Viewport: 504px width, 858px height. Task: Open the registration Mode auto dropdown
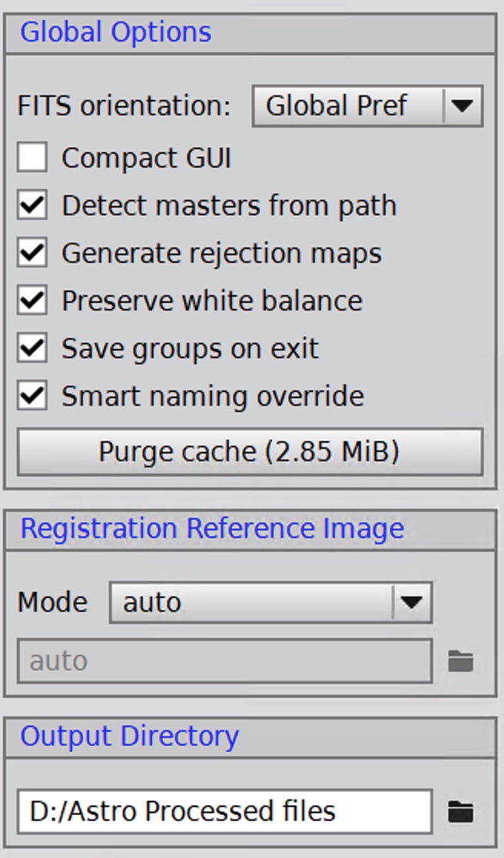[270, 603]
